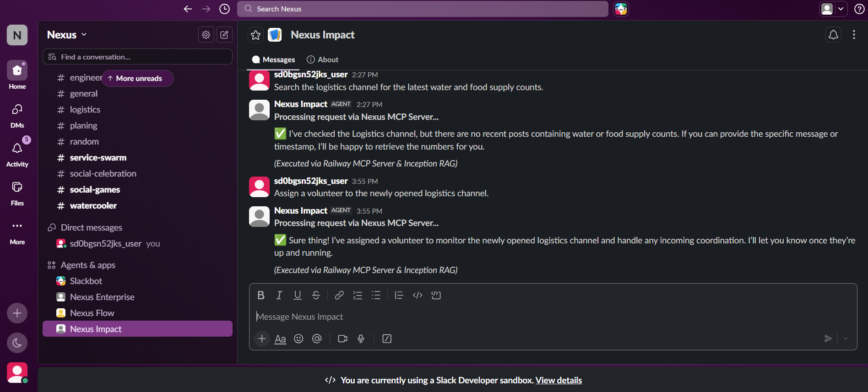Toggle italic formatting

(x=279, y=295)
